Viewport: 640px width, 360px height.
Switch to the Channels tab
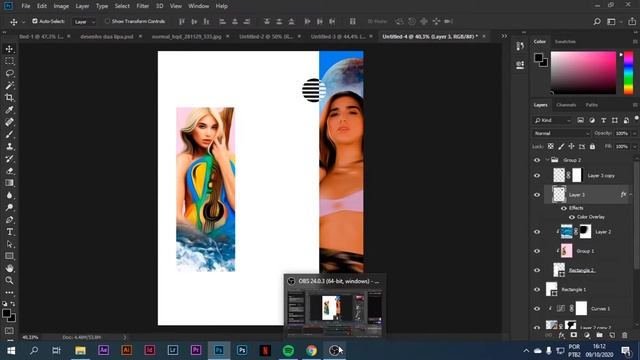click(566, 105)
